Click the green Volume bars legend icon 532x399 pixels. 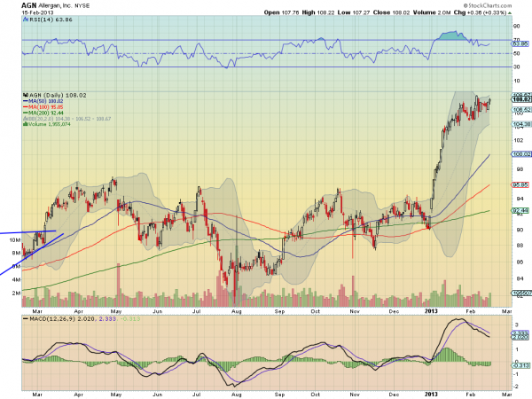tap(26, 124)
